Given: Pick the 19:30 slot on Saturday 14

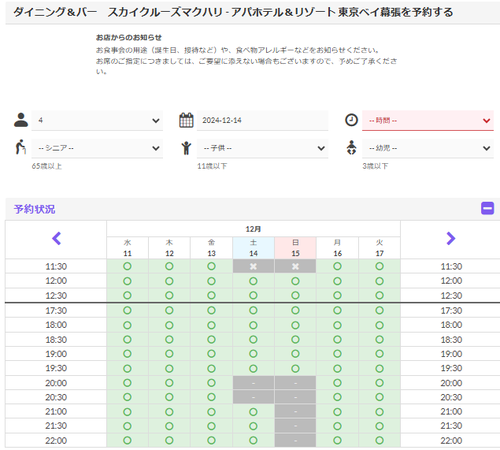Looking at the screenshot, I should (x=253, y=368).
